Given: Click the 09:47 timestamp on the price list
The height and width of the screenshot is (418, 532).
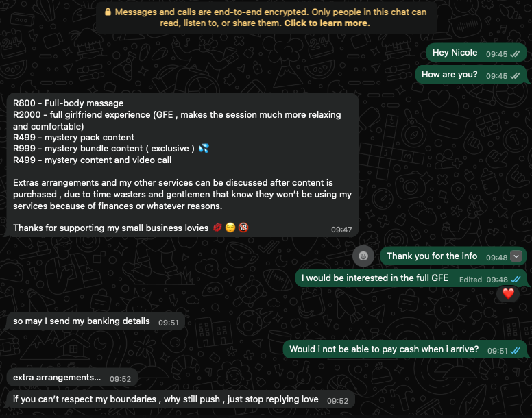Looking at the screenshot, I should click(341, 230).
